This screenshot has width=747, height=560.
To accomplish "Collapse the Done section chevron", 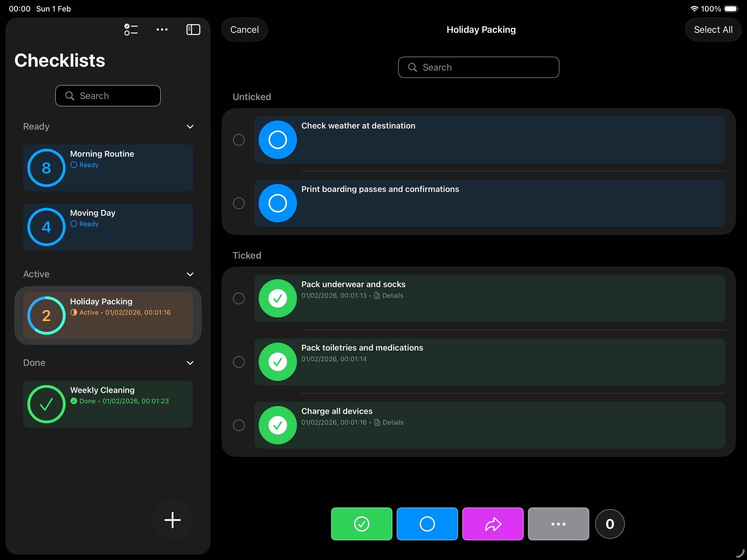I will click(190, 363).
